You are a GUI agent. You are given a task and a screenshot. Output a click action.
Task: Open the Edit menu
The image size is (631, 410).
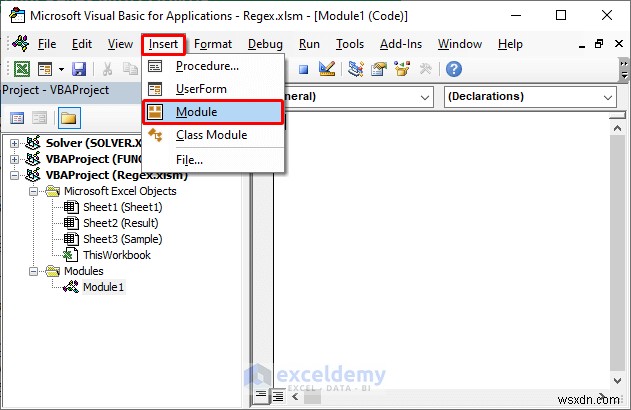pos(82,44)
